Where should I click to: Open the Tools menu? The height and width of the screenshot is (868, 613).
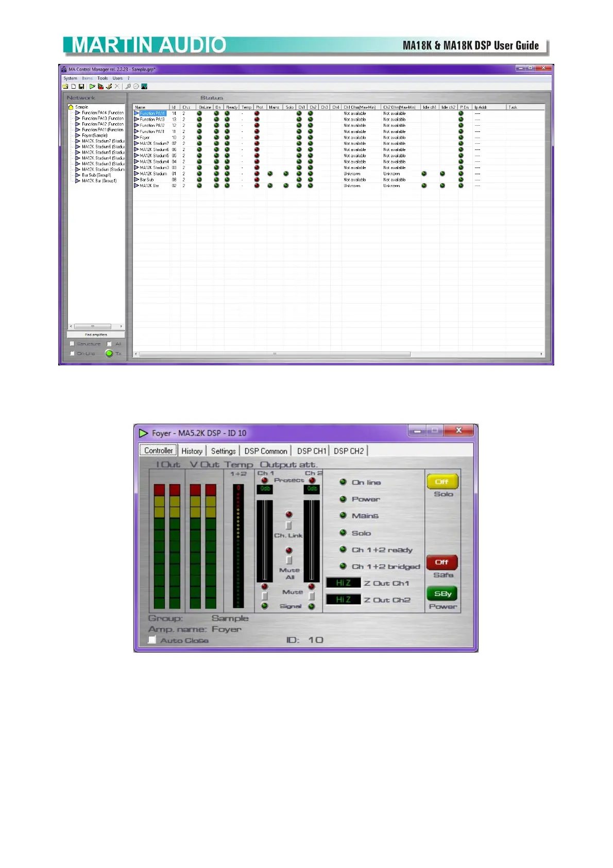[103, 78]
